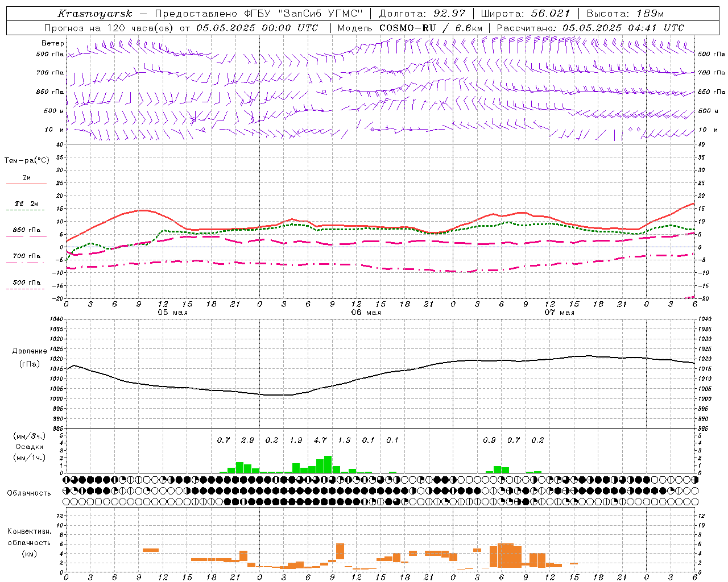Click the '(мм/1ч.)' precipitation unit label
The width and height of the screenshot is (728, 582).
29,458
